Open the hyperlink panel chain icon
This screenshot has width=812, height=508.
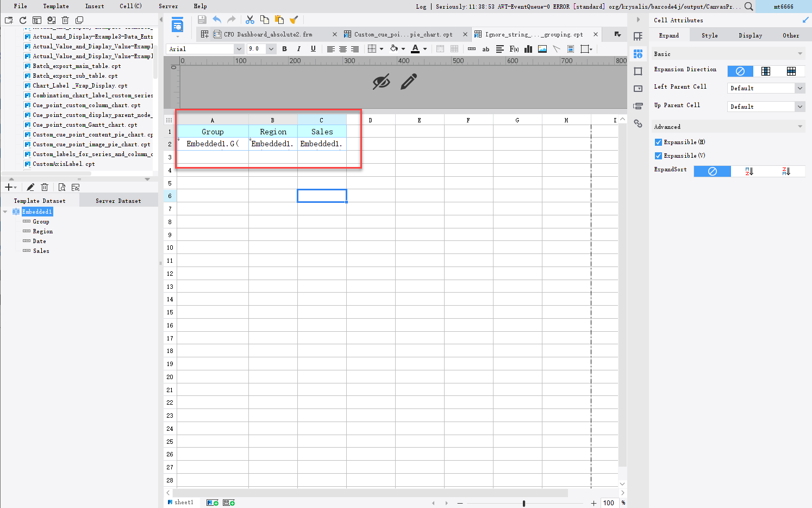[638, 123]
